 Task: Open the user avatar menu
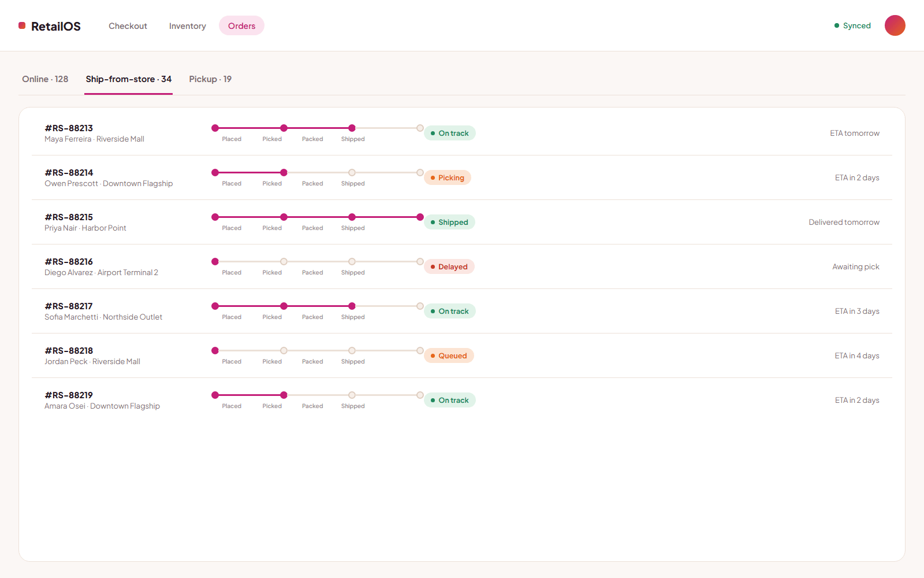click(x=895, y=25)
